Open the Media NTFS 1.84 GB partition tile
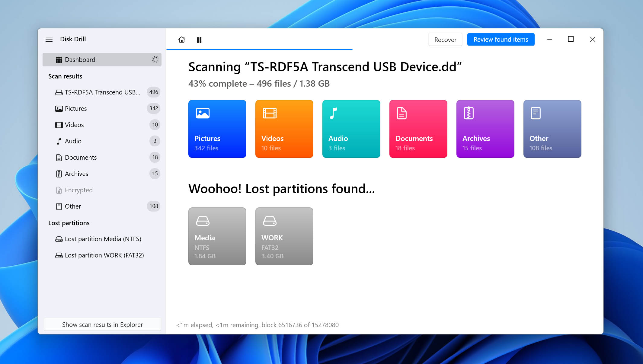643x364 pixels. (x=217, y=236)
